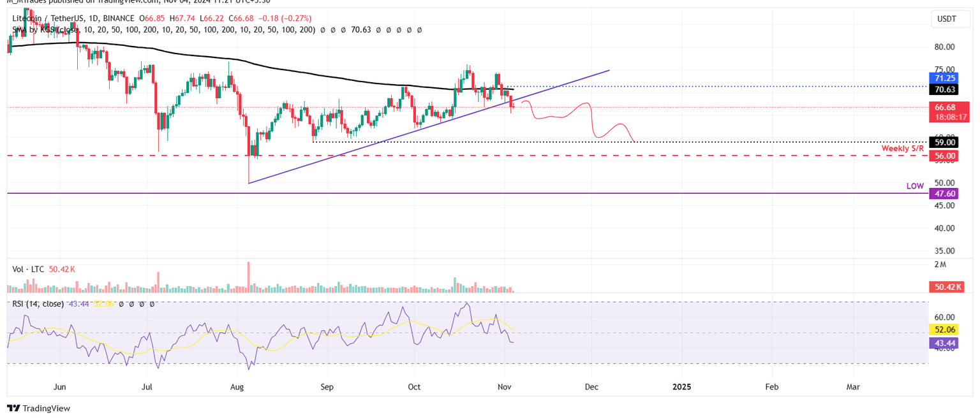This screenshot has height=420, width=980.
Task: Select the BINANCE exchange label in the legend
Action: (120, 18)
